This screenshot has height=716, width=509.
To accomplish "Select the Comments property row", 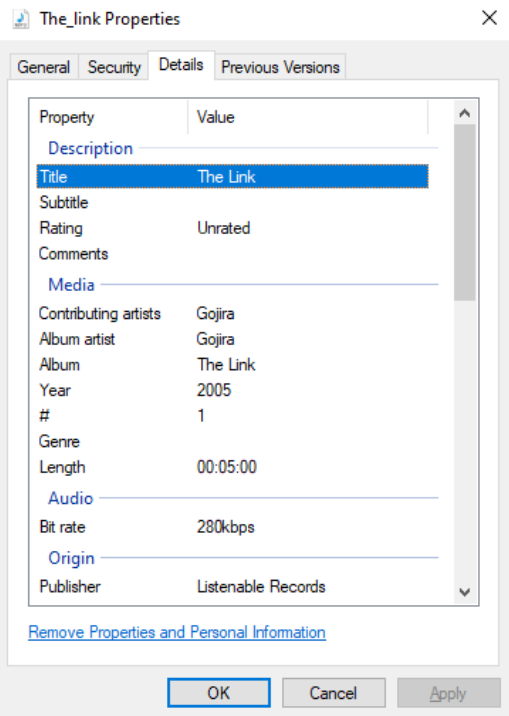I will pyautogui.click(x=232, y=253).
